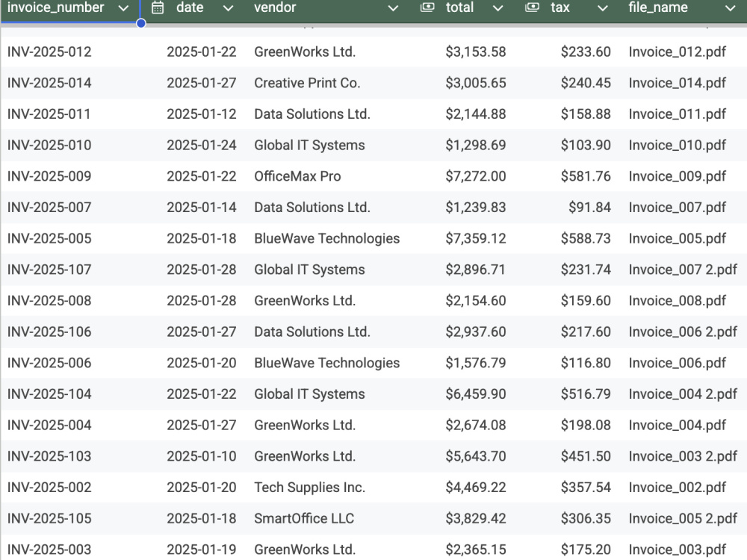Screen dimensions: 747x560
Task: Select cell INV-2025-014
Action: click(x=49, y=83)
